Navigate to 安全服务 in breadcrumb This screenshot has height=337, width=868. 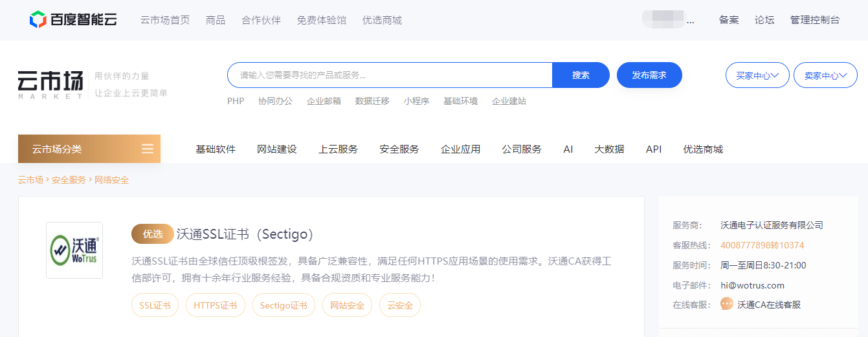click(69, 180)
